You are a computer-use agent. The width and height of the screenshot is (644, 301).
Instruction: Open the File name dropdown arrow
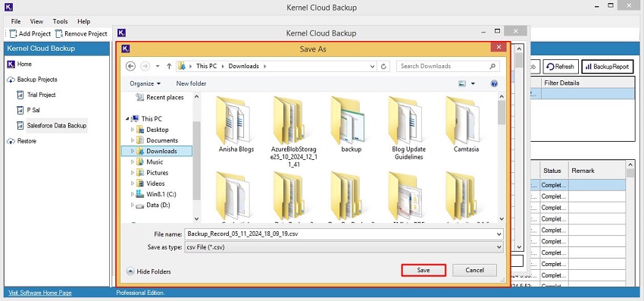[499, 234]
